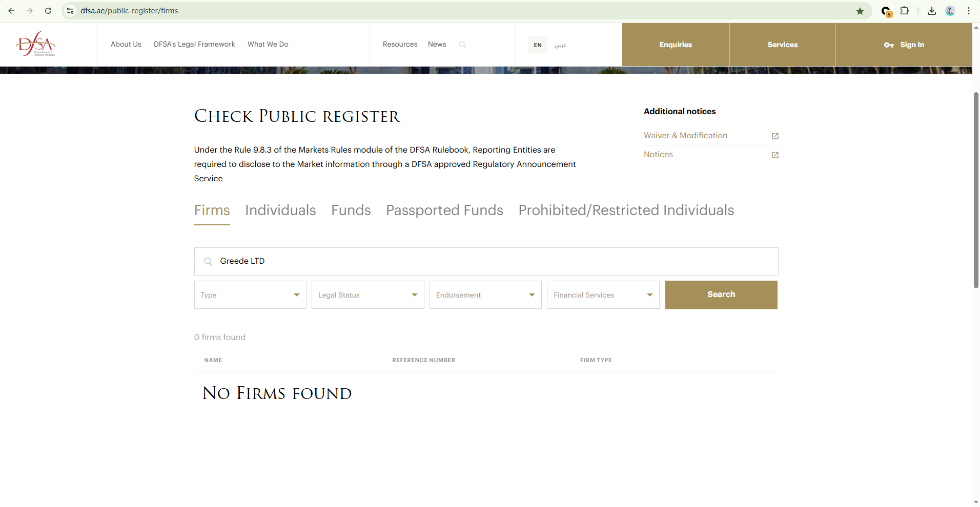The height and width of the screenshot is (507, 980).
Task: Open the News menu item
Action: click(x=437, y=44)
